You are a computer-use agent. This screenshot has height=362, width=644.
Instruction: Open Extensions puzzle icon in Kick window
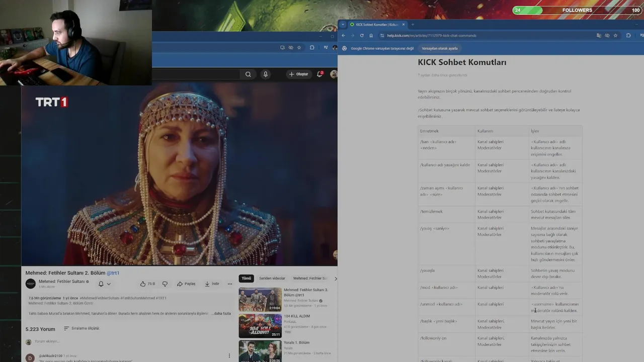[x=628, y=36]
